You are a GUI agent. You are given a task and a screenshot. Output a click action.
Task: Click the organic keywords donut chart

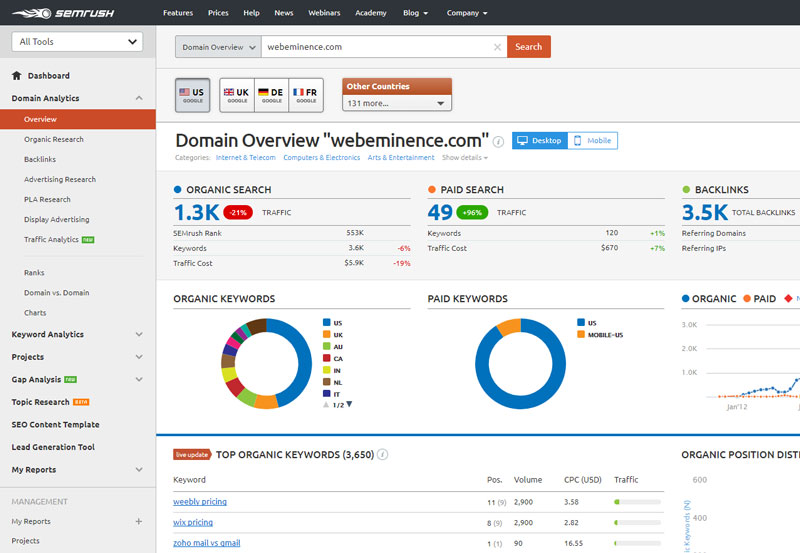[x=266, y=364]
